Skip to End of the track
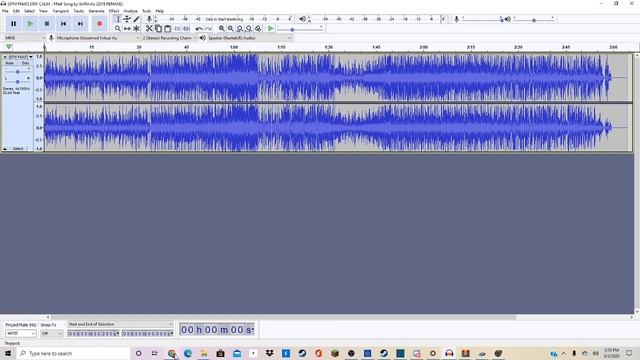Image resolution: width=640 pixels, height=360 pixels. pos(80,24)
